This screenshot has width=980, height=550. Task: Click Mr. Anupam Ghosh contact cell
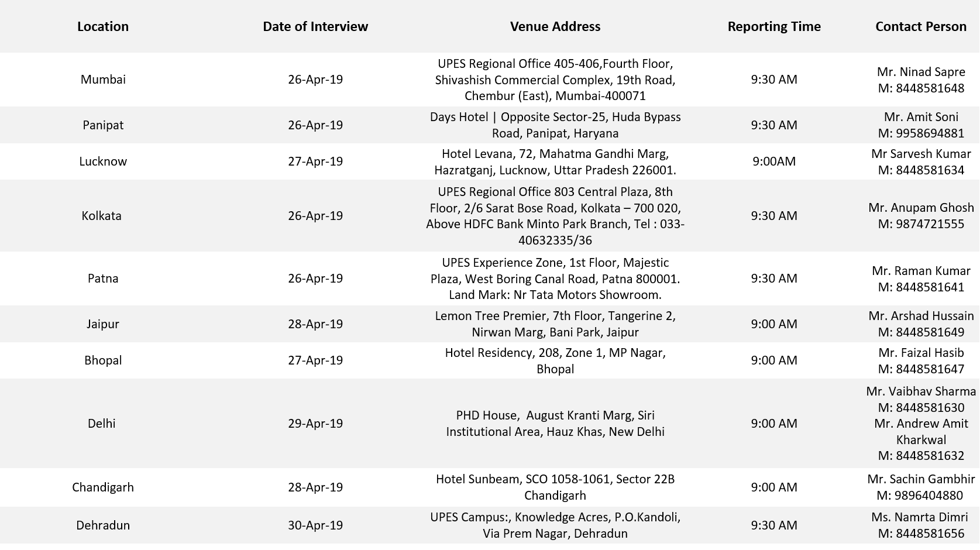(x=921, y=216)
